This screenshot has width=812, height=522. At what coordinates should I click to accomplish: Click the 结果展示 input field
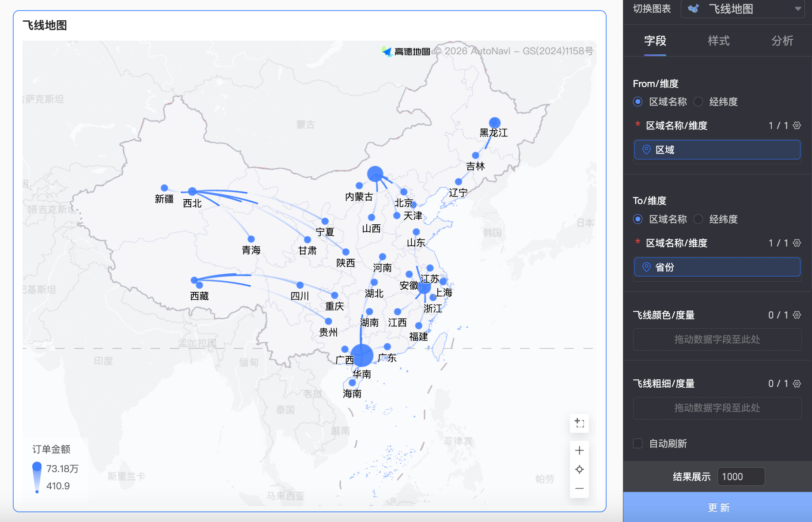[741, 477]
